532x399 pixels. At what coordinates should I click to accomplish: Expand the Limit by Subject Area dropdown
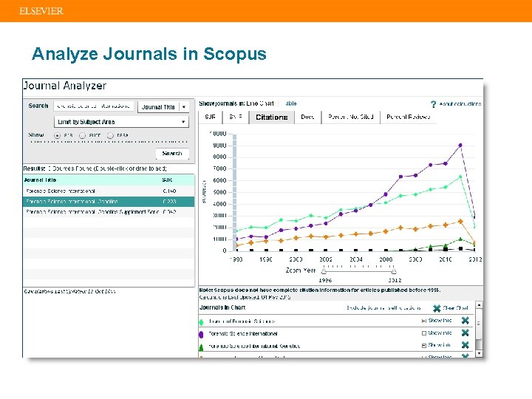tap(121, 122)
